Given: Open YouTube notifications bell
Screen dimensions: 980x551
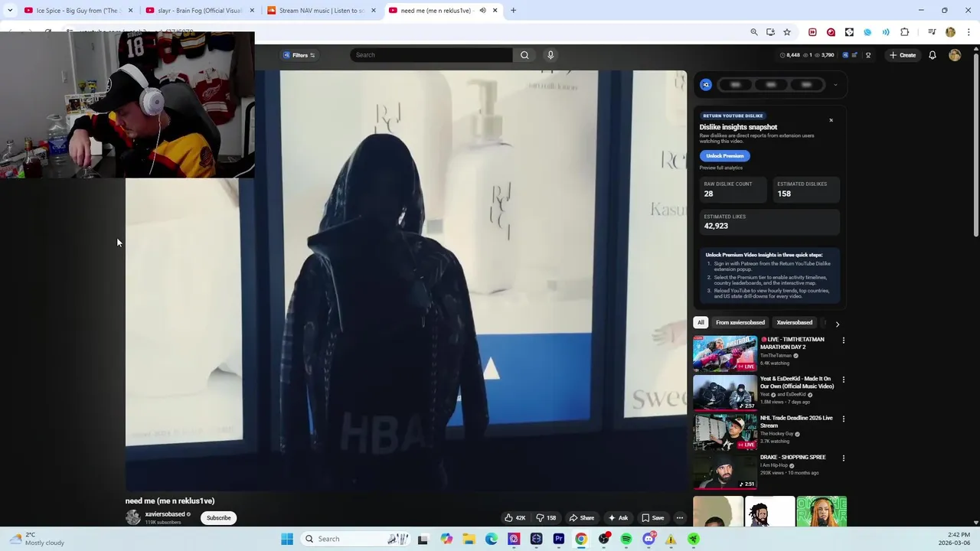Looking at the screenshot, I should [x=933, y=55].
